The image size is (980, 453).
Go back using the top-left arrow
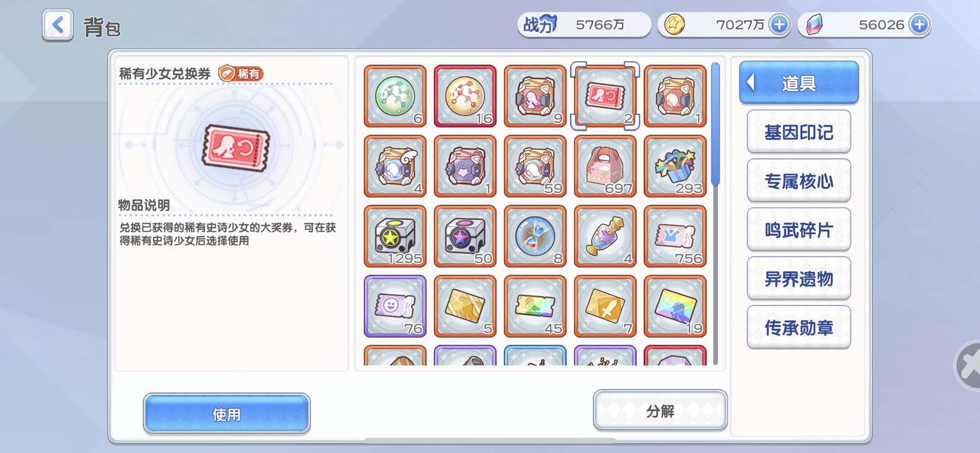[57, 25]
